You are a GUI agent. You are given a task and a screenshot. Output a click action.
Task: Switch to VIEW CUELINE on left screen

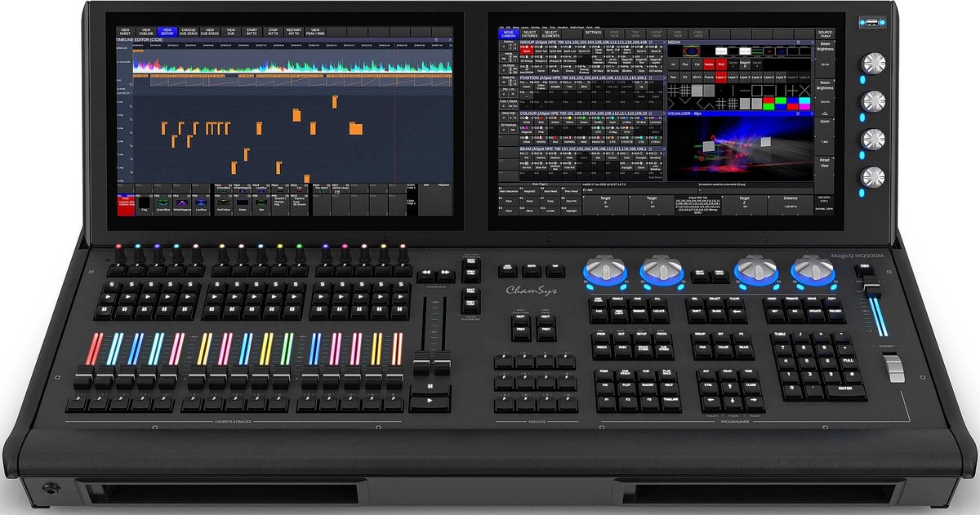coord(146,32)
